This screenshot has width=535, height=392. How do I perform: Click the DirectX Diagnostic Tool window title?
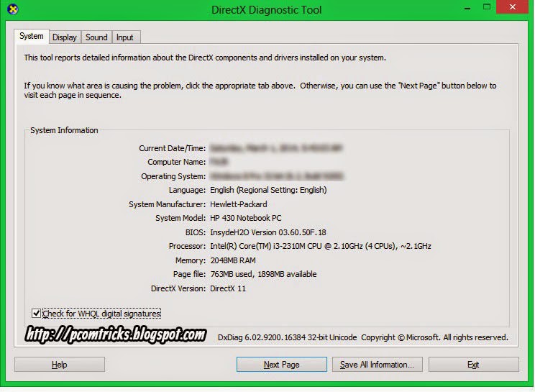pos(267,9)
